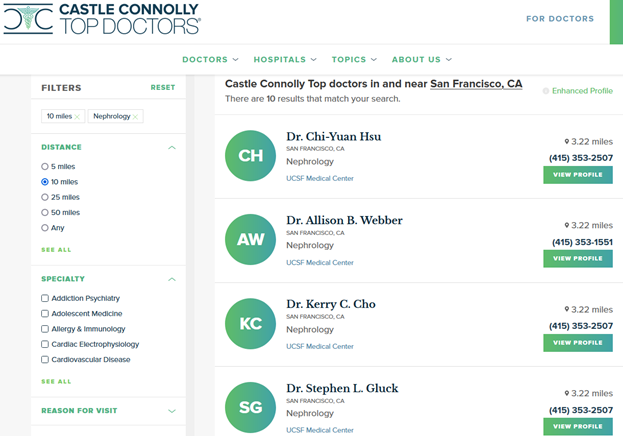
Task: Remove the Nephrology filter chip
Action: click(135, 117)
